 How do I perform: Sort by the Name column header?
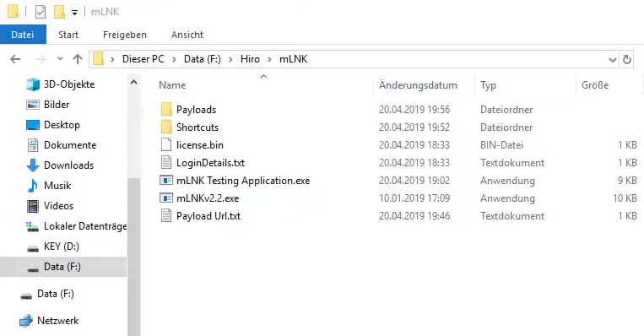click(172, 85)
